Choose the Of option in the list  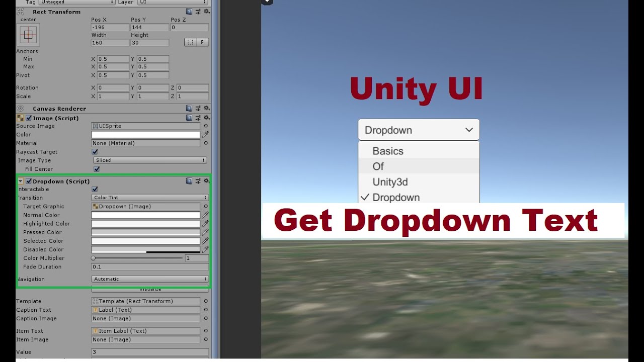pos(419,166)
